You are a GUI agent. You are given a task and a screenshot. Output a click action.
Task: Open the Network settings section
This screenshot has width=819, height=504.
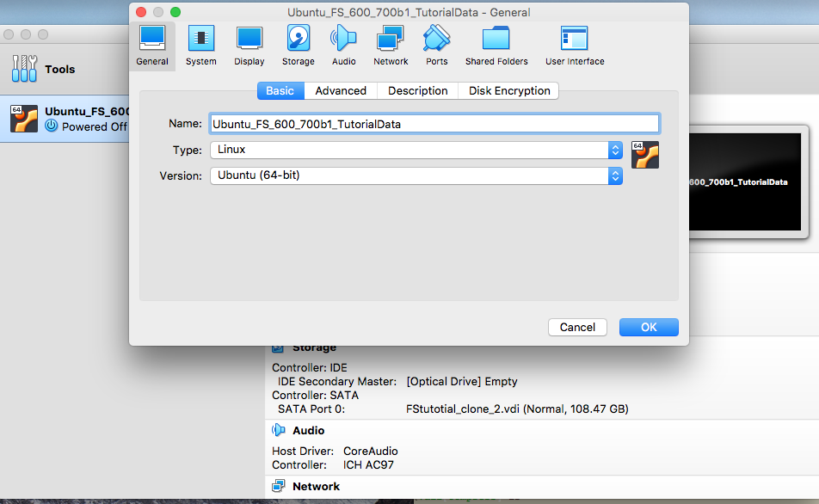[x=391, y=46]
